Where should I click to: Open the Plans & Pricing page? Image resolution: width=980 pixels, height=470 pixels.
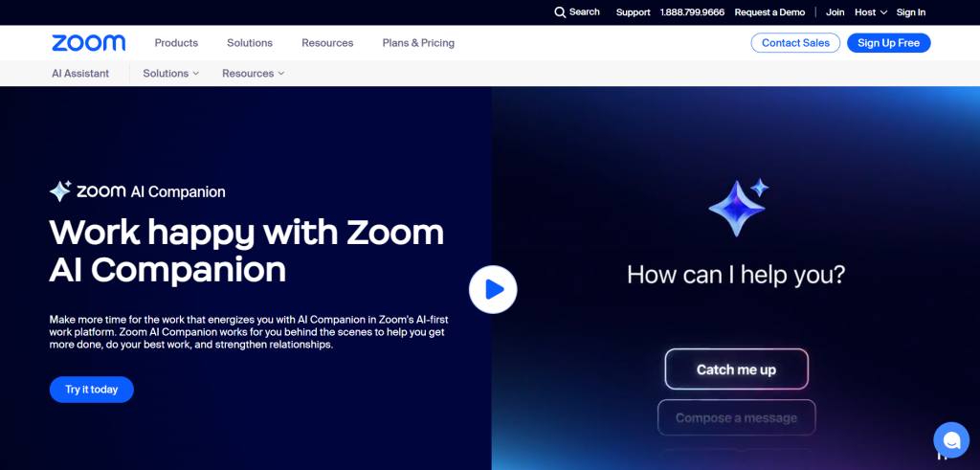click(x=418, y=43)
